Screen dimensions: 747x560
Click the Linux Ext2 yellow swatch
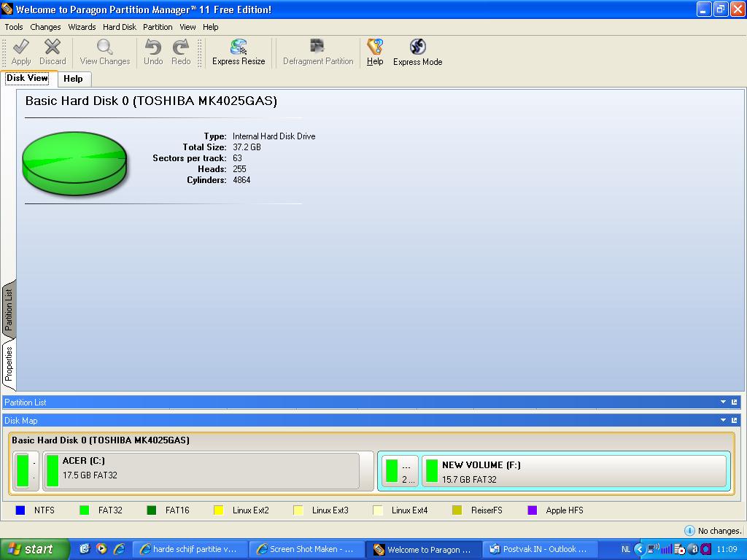[x=219, y=510]
